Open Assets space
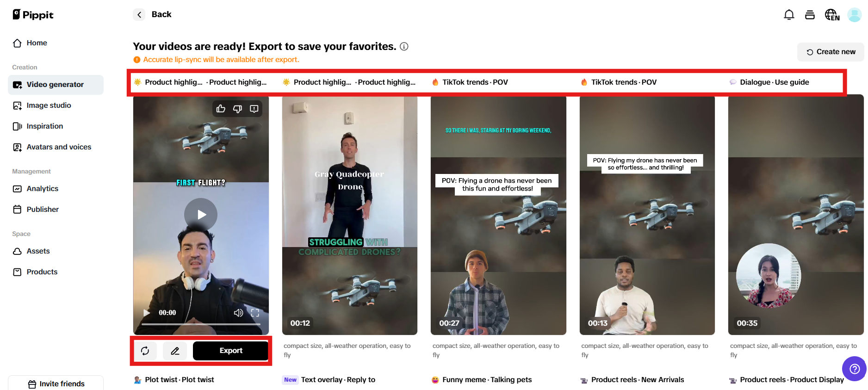 pos(56,251)
